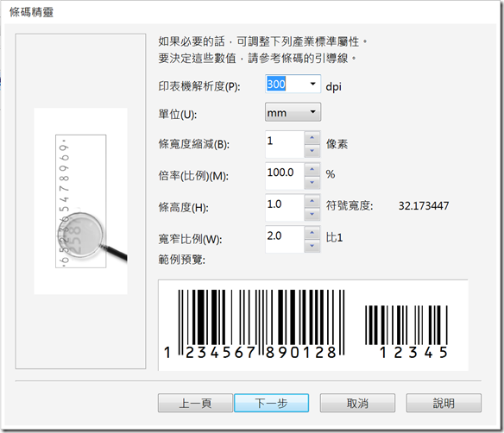Image resolution: width=504 pixels, height=433 pixels.
Task: Click the 倍率(比例)(M) label
Action: (x=193, y=176)
